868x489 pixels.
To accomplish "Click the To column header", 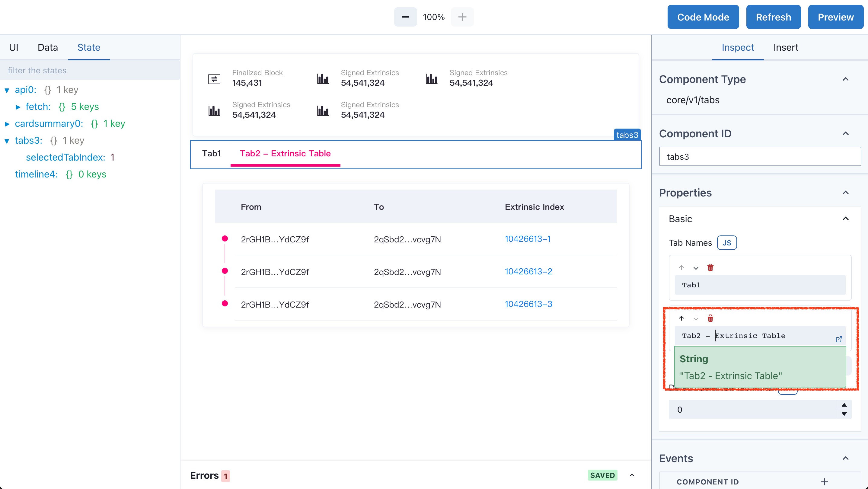I will tap(379, 206).
